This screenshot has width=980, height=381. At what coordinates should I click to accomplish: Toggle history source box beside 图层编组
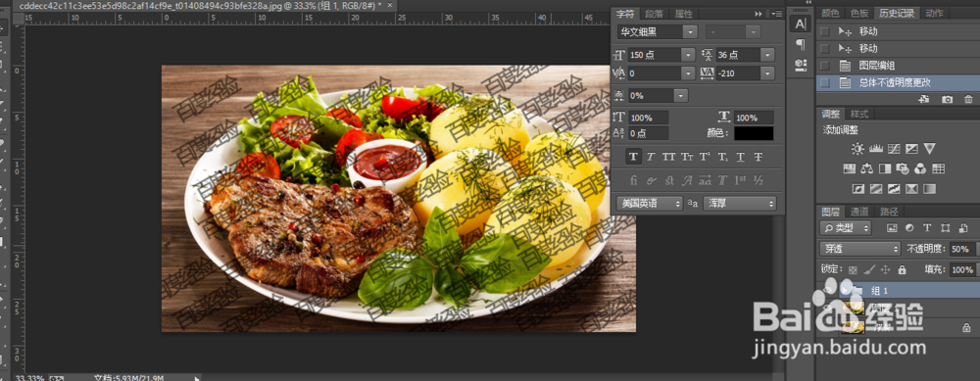tap(825, 66)
